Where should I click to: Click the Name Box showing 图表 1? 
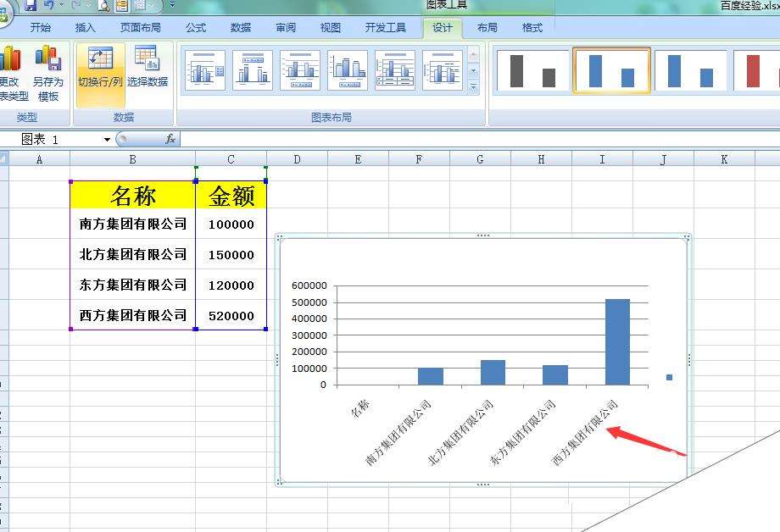click(x=56, y=140)
